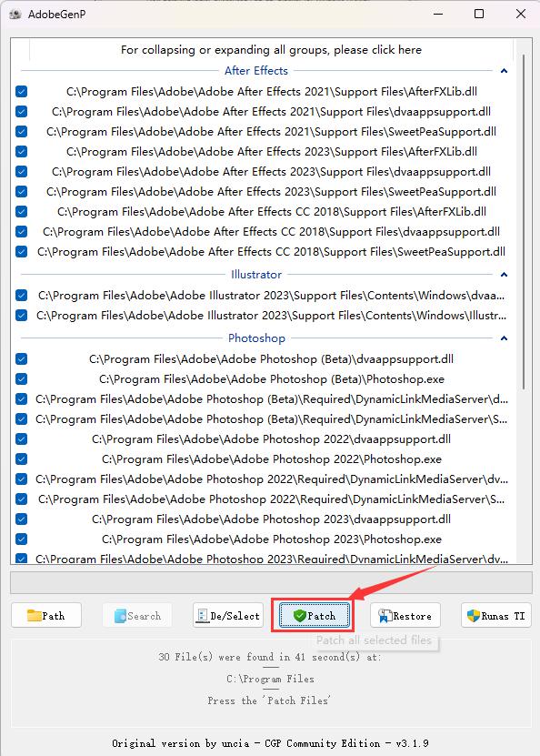Image resolution: width=540 pixels, height=756 pixels.
Task: Maximize the AdobeGenP window
Action: (x=479, y=14)
